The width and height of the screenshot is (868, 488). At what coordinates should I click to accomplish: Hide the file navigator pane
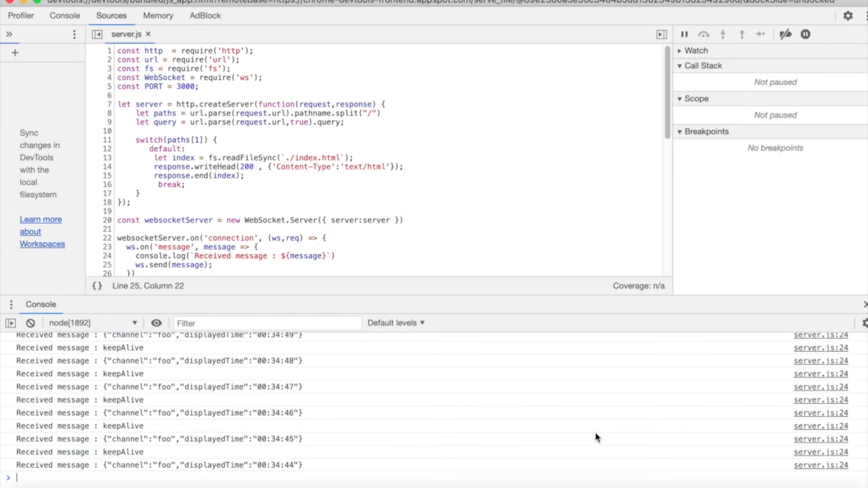pos(97,34)
